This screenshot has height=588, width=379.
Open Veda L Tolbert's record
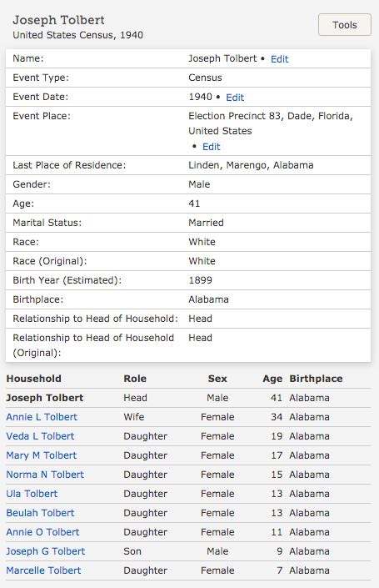coord(40,436)
